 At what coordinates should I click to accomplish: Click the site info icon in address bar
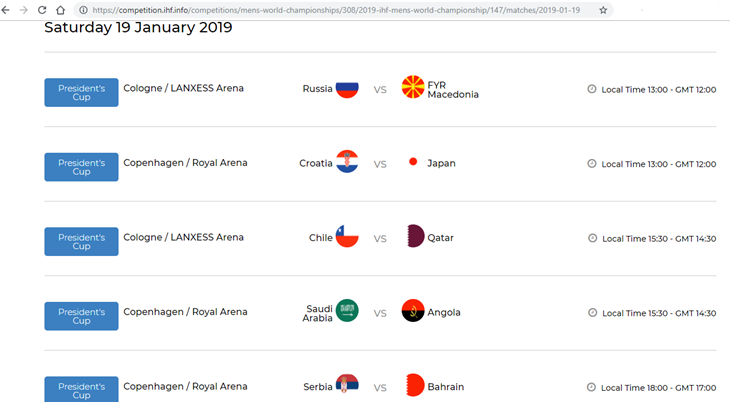pos(83,10)
